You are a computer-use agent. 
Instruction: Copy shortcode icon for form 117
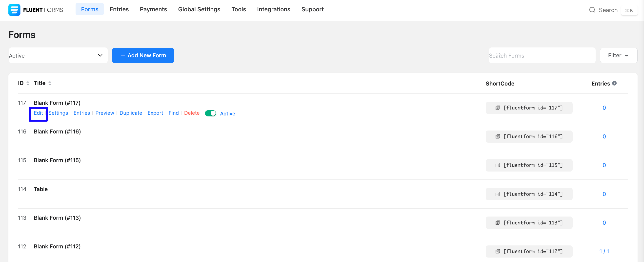[498, 108]
